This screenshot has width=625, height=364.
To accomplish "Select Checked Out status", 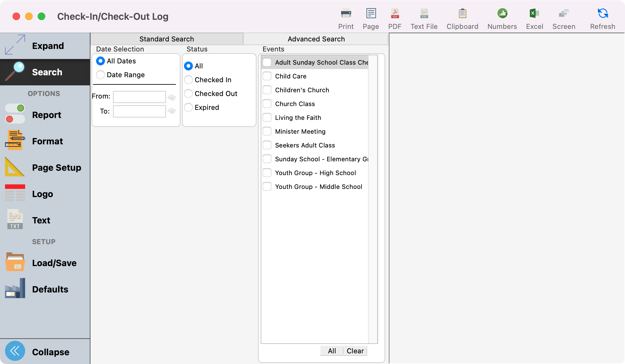I will [x=188, y=94].
